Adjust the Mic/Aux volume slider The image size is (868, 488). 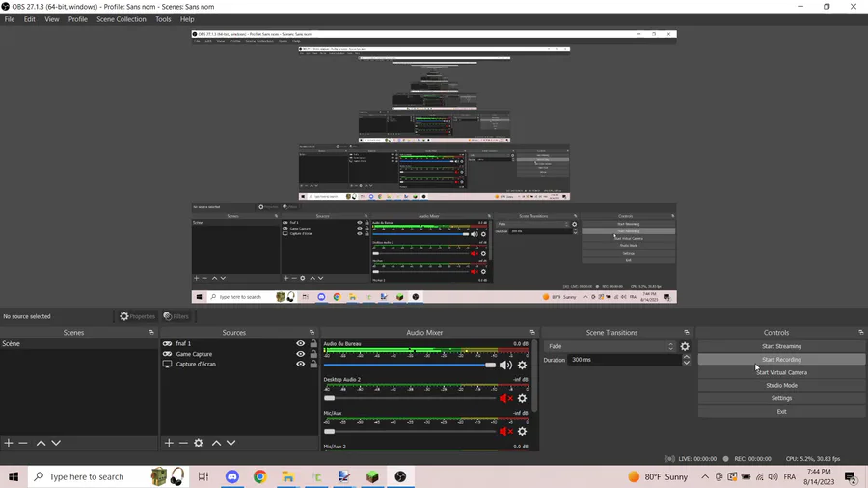[x=410, y=431]
